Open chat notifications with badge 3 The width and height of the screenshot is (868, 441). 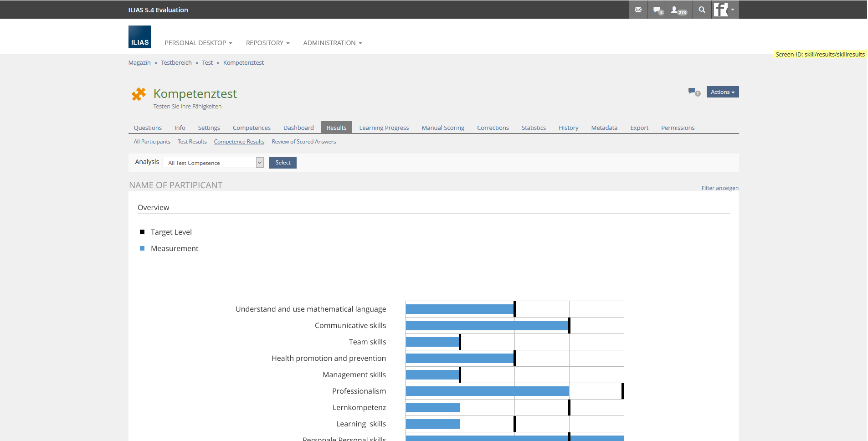click(657, 10)
